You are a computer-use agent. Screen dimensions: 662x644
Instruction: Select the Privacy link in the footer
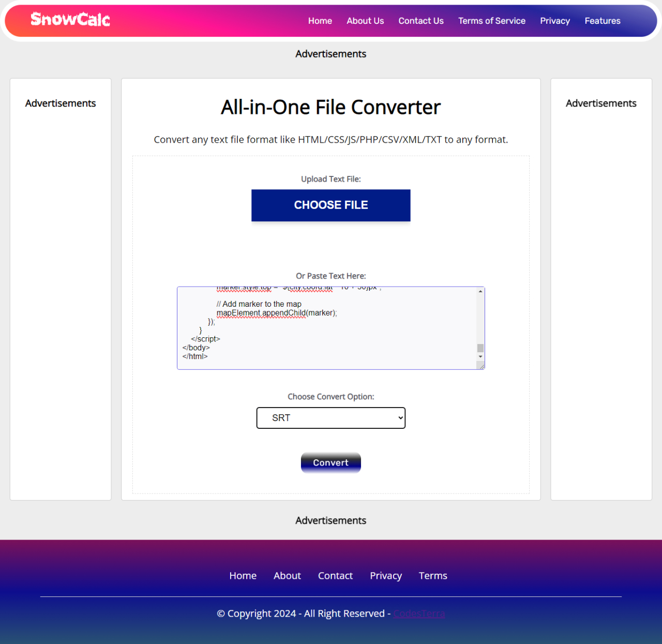pos(385,575)
